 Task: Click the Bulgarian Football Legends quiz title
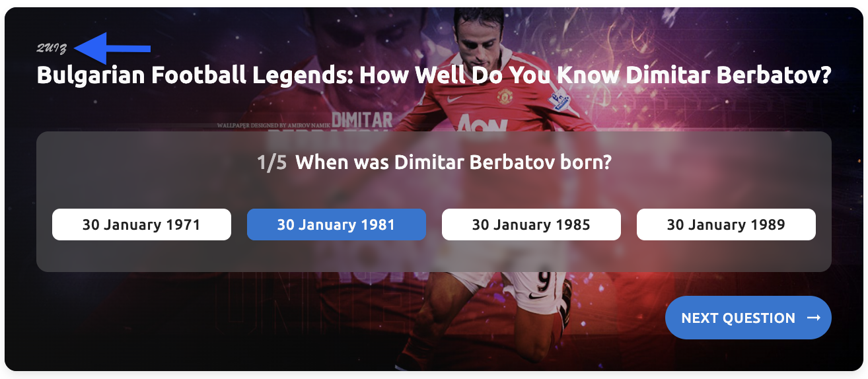pyautogui.click(x=433, y=75)
